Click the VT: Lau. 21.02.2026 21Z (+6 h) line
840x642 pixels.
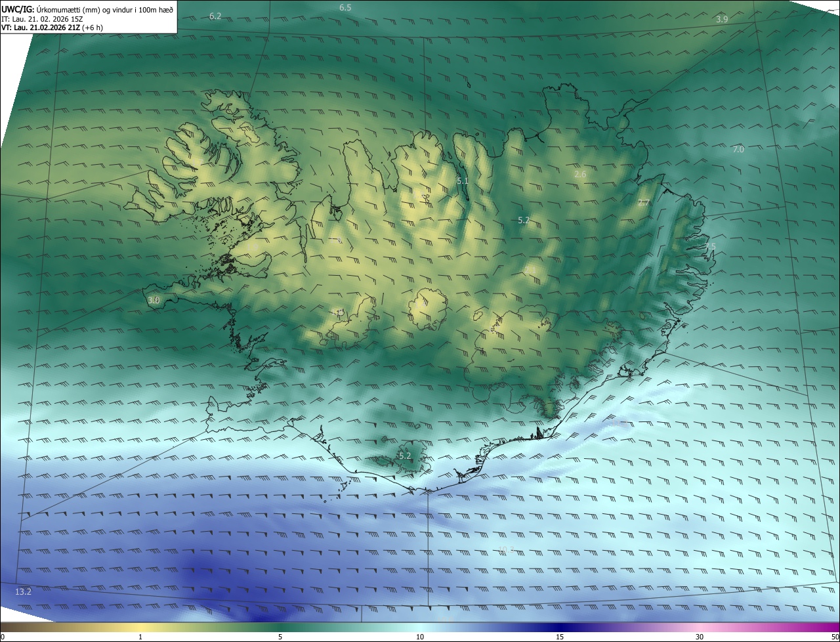52,28
